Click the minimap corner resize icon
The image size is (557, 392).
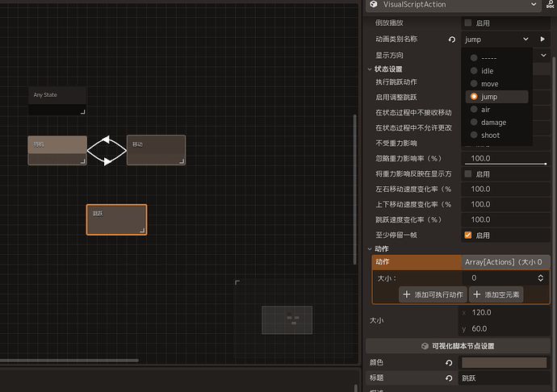tap(237, 282)
